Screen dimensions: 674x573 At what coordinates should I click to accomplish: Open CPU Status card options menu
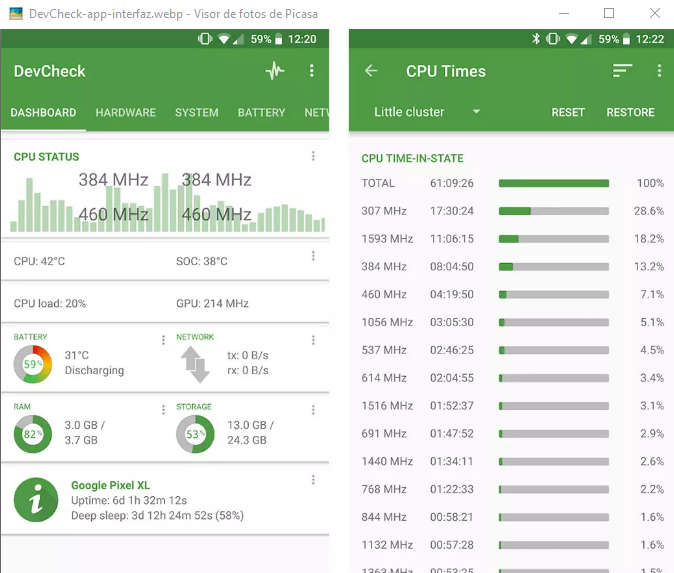click(313, 156)
